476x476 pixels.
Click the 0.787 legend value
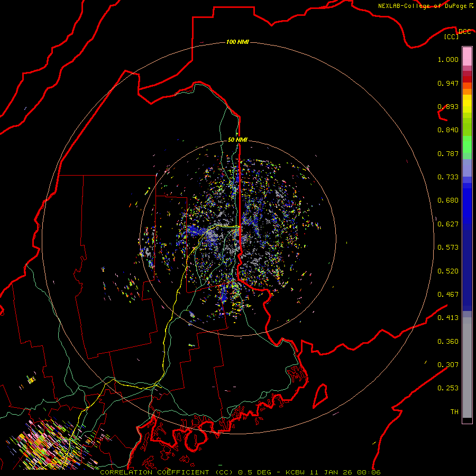448,153
